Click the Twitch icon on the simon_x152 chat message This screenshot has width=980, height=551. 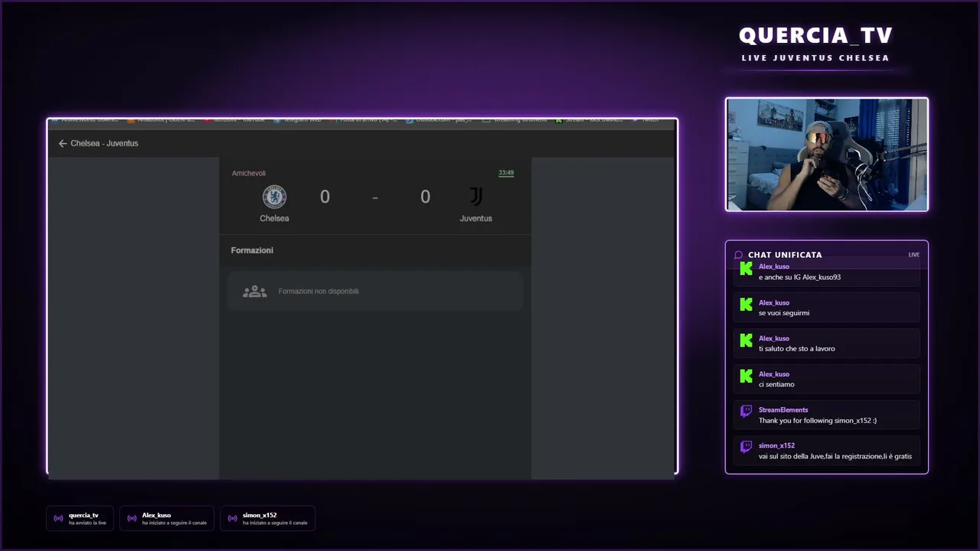pyautogui.click(x=746, y=448)
